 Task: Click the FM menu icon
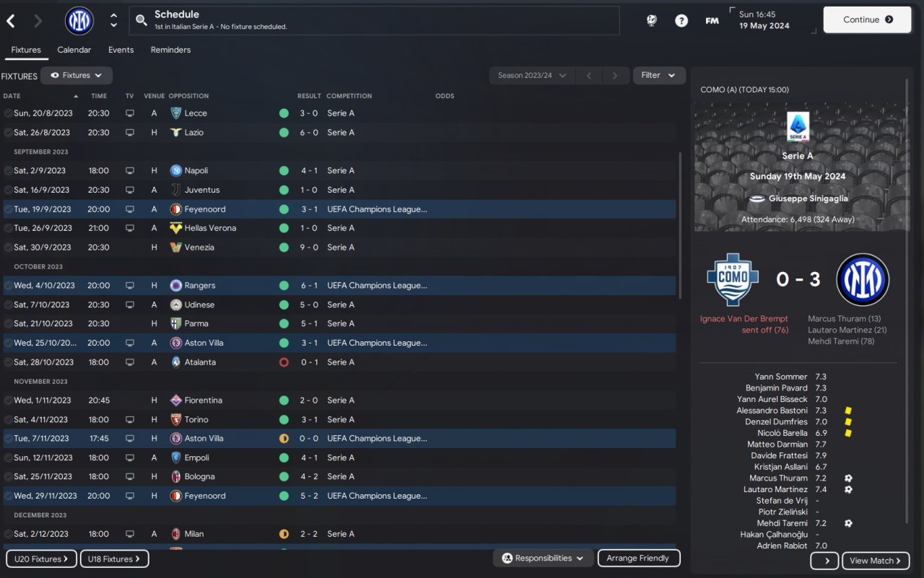click(x=712, y=20)
